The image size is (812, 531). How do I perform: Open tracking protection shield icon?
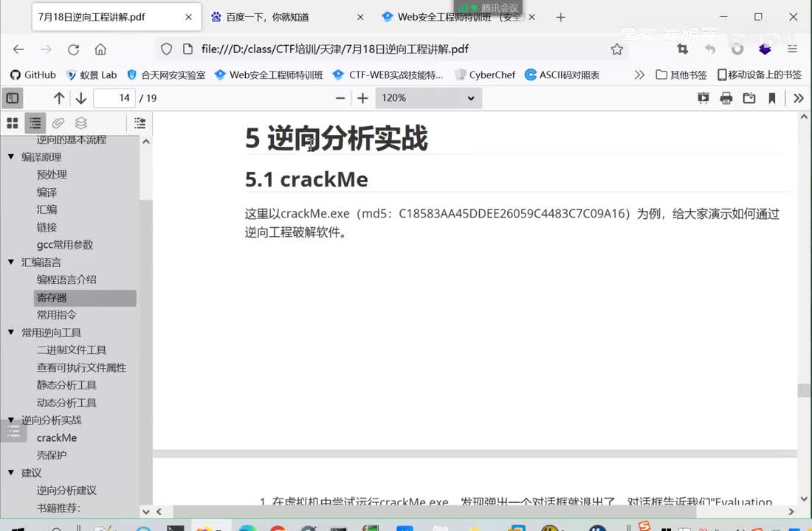tap(166, 49)
